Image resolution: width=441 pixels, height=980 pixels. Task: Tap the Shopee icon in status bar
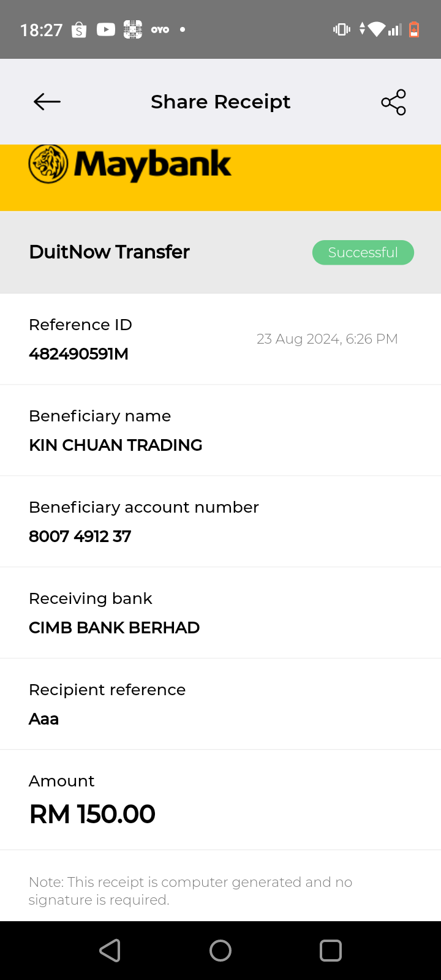[x=79, y=29]
